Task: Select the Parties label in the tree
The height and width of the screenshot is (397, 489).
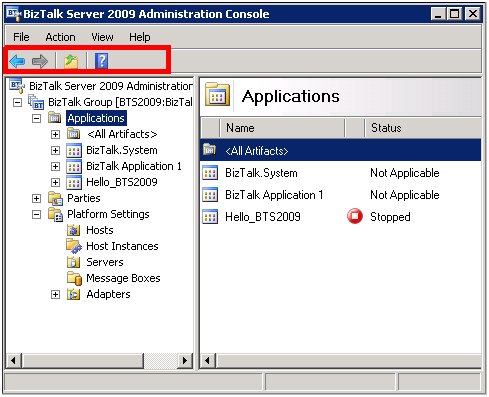Action: [x=84, y=198]
